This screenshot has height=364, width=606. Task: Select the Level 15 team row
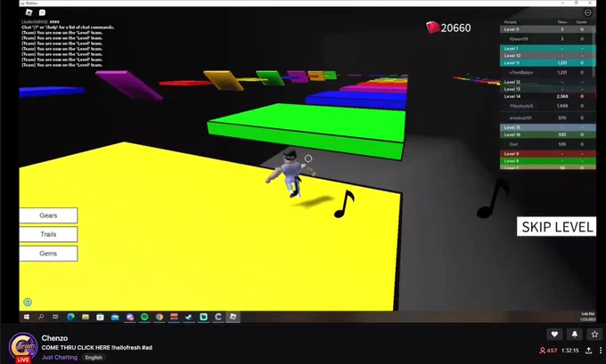click(548, 127)
